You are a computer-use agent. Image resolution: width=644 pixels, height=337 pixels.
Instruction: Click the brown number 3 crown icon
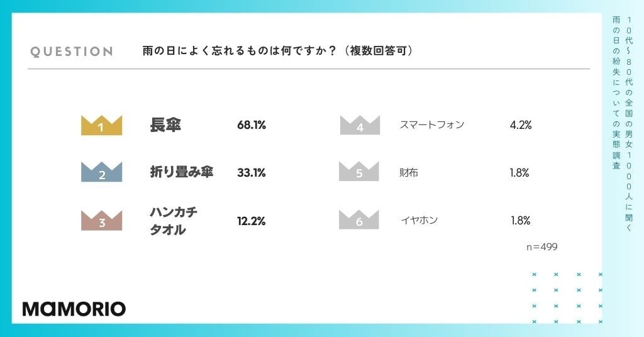tap(101, 220)
